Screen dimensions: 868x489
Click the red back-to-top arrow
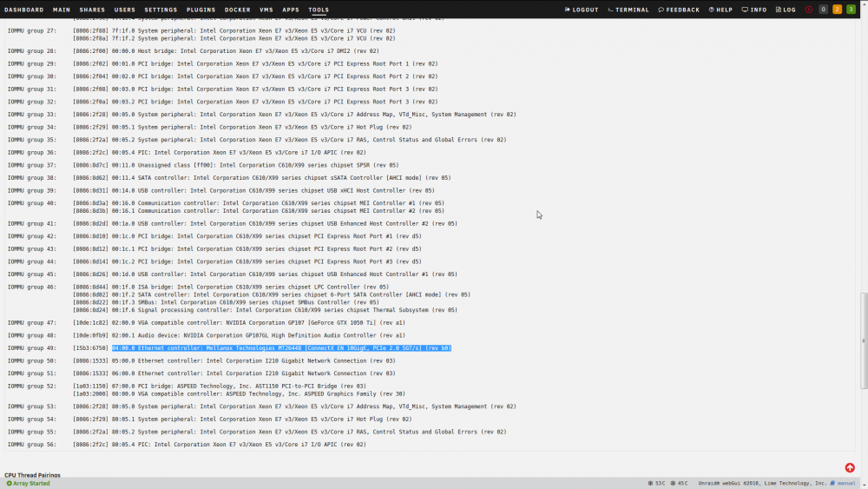click(850, 468)
